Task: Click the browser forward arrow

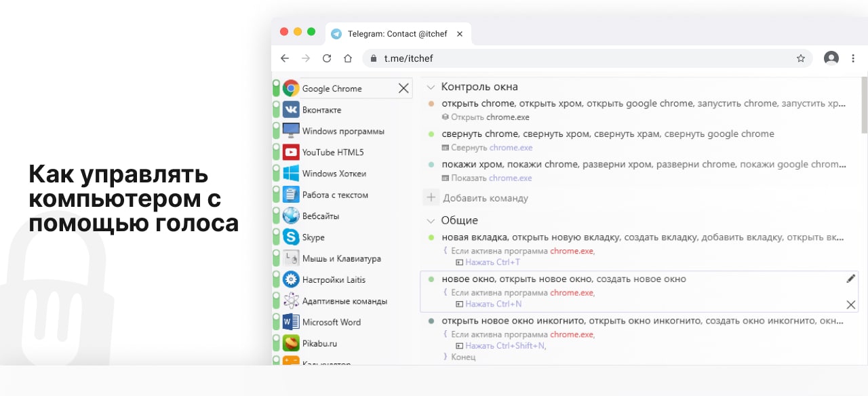Action: (306, 58)
